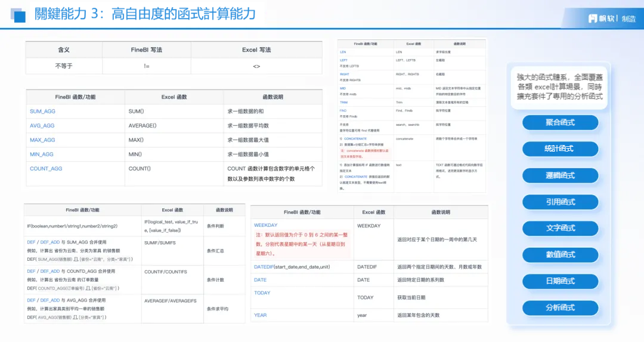
Task: Follow the AVG_AGG link
Action: coord(42,126)
